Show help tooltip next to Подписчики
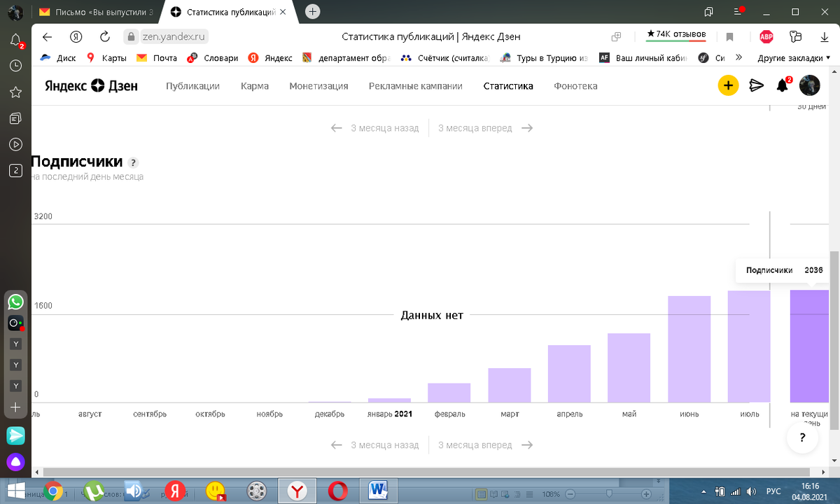Image resolution: width=840 pixels, height=504 pixels. coord(134,163)
